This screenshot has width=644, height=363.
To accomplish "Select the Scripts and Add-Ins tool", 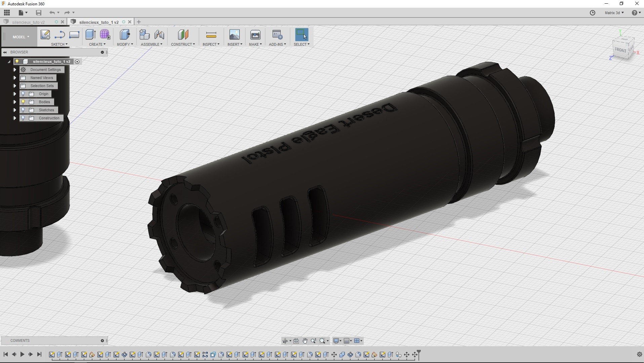I will tap(277, 35).
